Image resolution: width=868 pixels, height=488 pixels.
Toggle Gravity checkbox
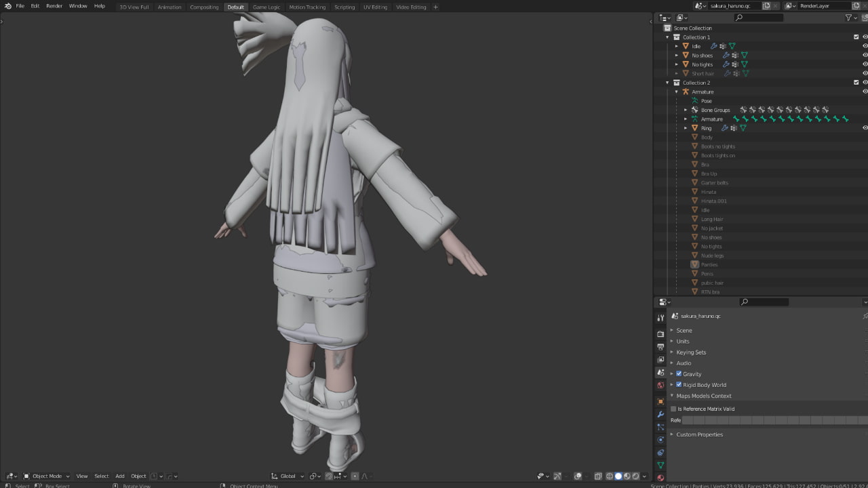click(x=679, y=374)
